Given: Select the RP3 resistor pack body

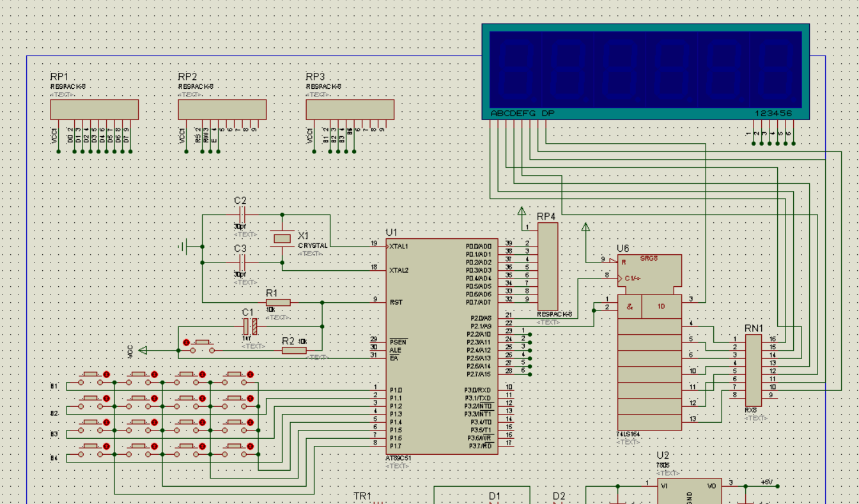Looking at the screenshot, I should (350, 109).
